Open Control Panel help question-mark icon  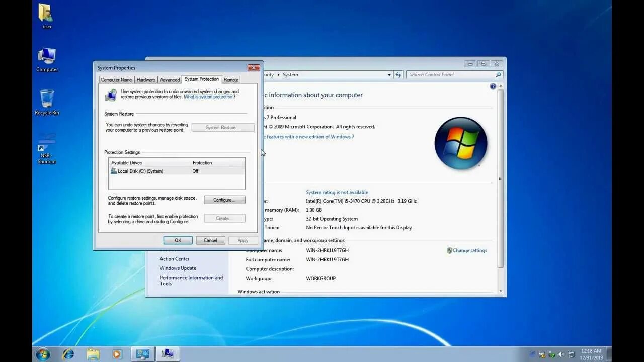click(493, 86)
